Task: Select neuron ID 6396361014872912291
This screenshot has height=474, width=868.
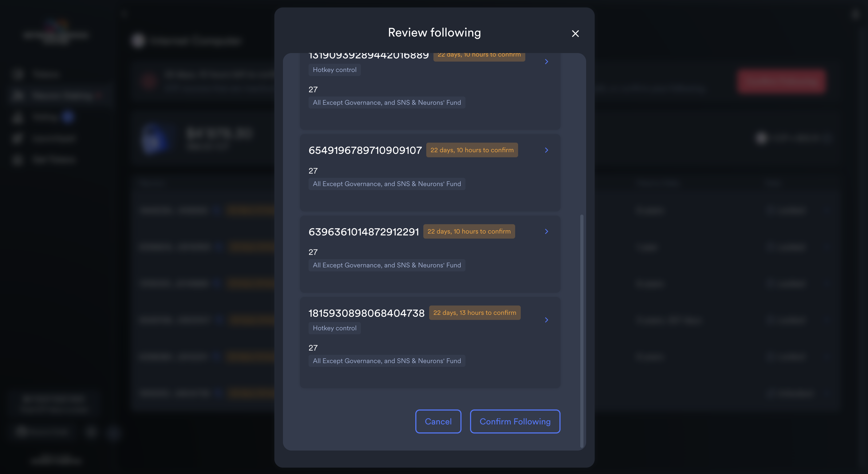Action: point(364,232)
